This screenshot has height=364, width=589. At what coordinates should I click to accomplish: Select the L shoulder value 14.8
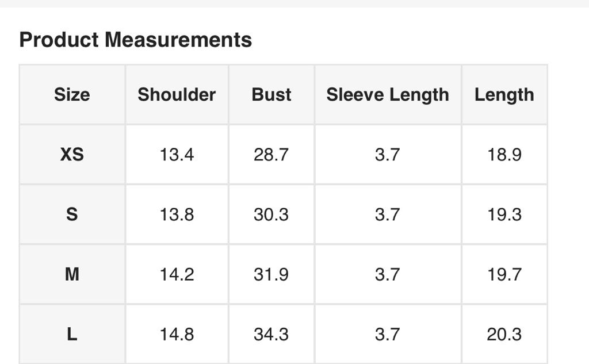pos(177,334)
